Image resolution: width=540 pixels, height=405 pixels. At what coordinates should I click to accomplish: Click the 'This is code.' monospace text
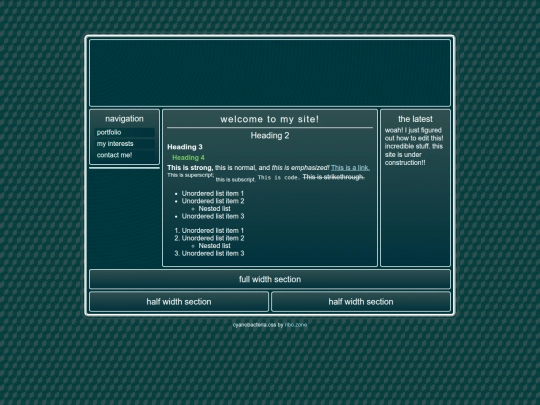point(279,178)
